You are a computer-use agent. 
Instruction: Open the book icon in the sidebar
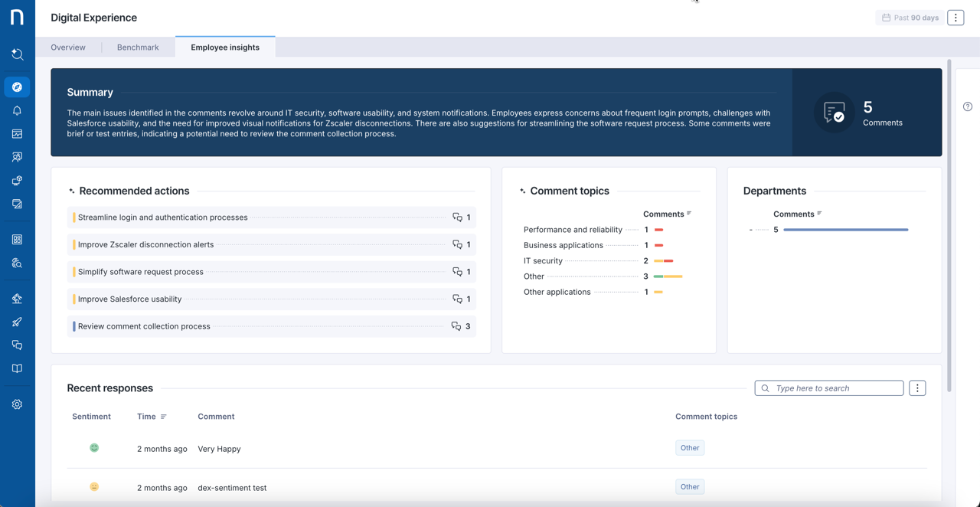[17, 368]
